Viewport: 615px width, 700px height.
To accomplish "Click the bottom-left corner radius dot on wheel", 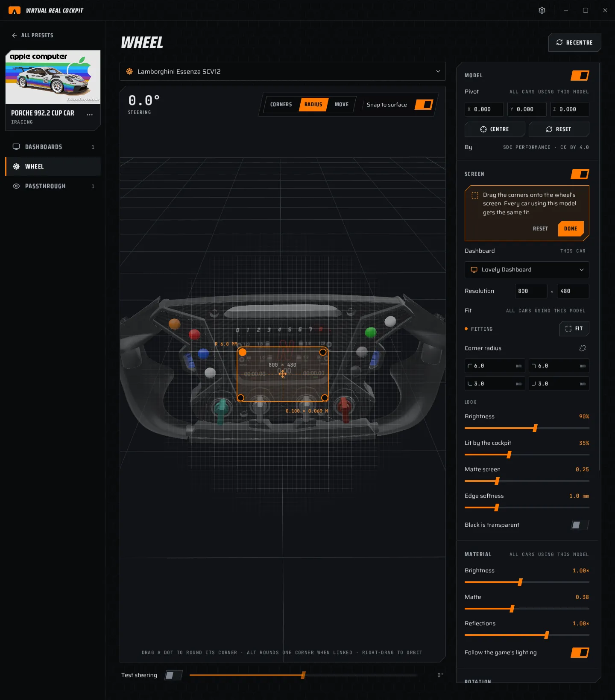I will [241, 398].
